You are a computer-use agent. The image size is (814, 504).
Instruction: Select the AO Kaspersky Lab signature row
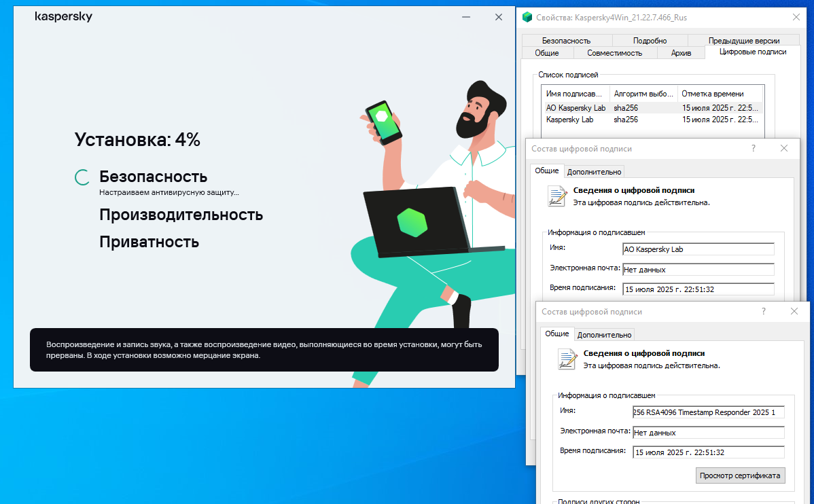tap(652, 108)
